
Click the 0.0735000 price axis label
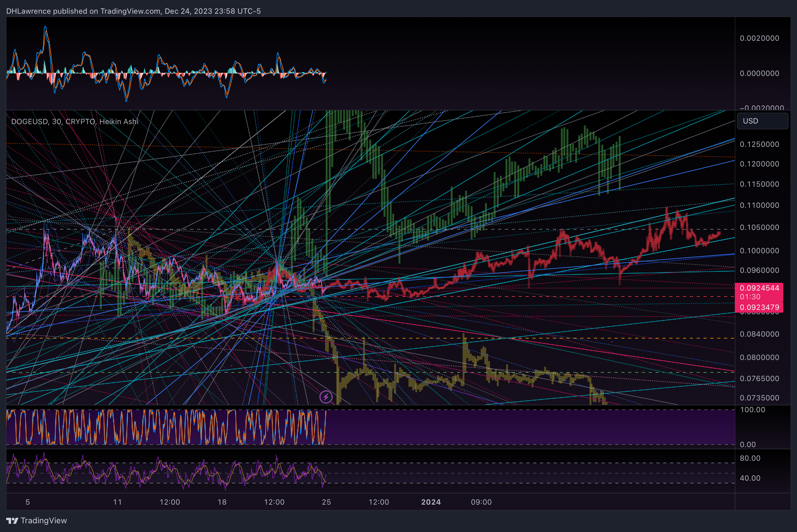pos(759,398)
